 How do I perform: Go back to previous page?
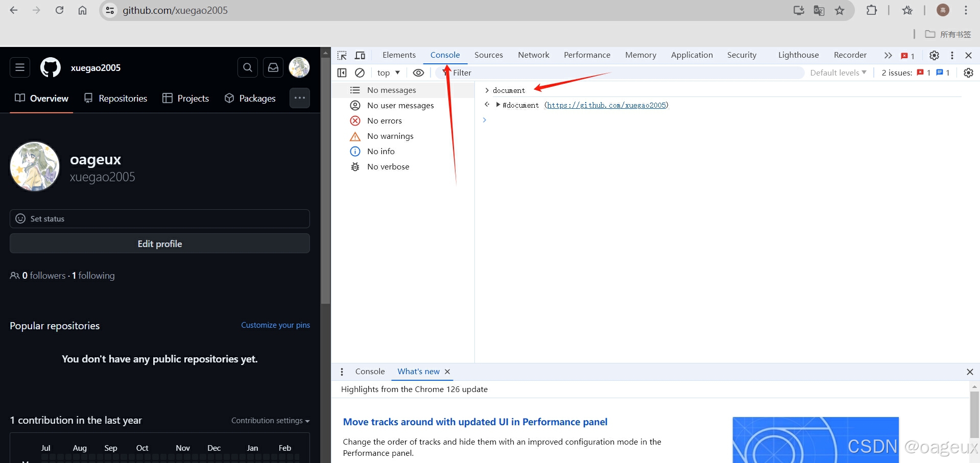pos(14,10)
